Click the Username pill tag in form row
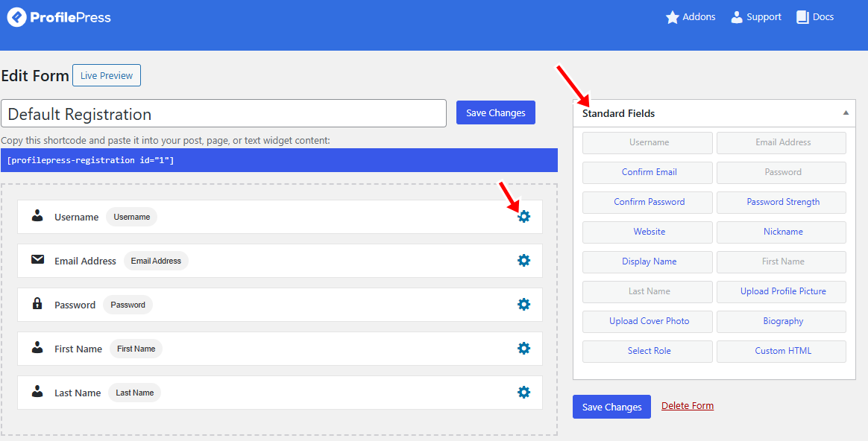 pos(132,217)
